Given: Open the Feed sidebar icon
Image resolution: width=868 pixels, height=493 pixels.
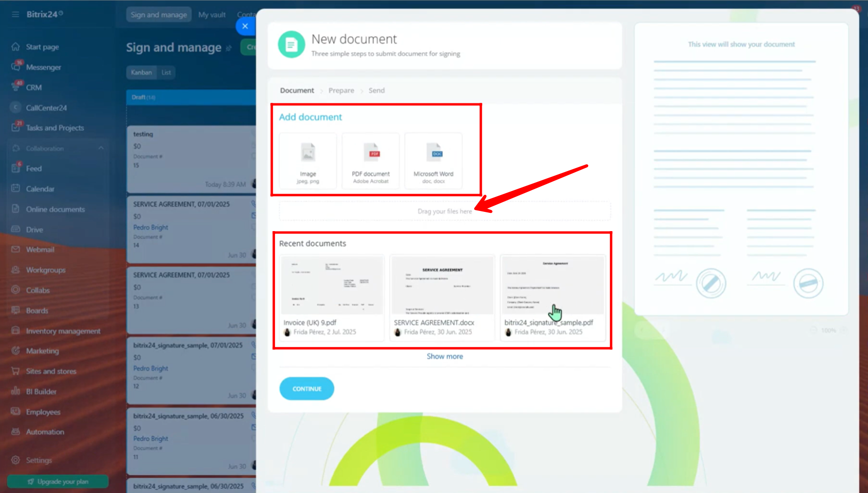Looking at the screenshot, I should click(x=16, y=168).
